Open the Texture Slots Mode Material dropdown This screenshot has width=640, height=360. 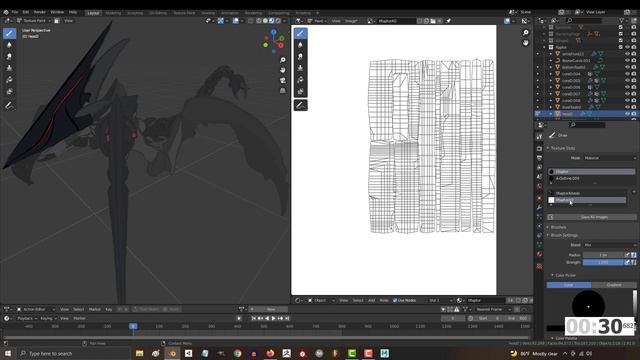click(609, 158)
